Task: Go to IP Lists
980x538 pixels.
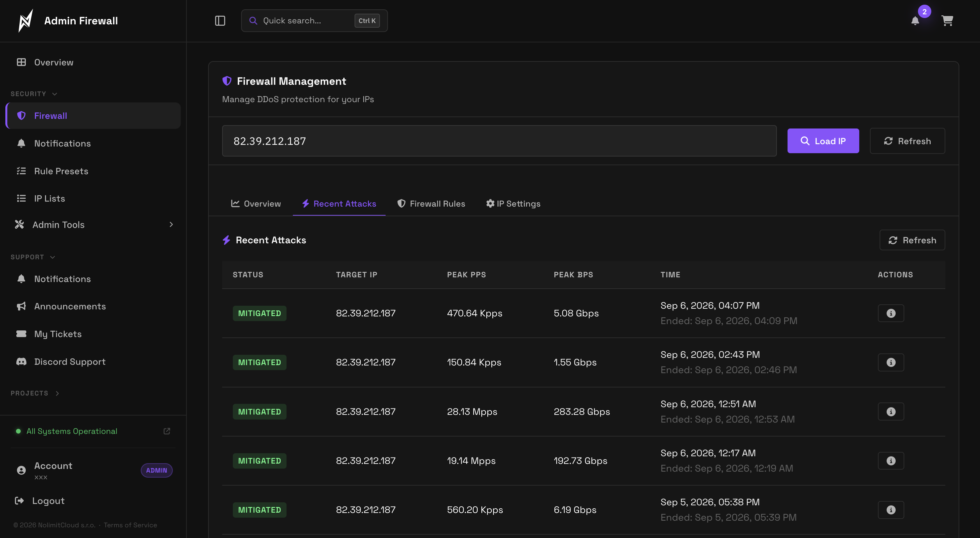Action: tap(93, 198)
